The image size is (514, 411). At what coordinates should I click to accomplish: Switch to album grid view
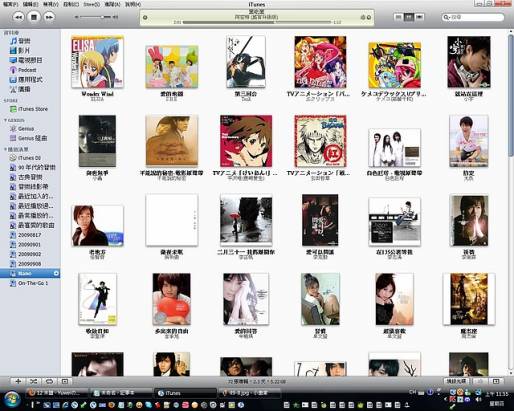tap(409, 17)
